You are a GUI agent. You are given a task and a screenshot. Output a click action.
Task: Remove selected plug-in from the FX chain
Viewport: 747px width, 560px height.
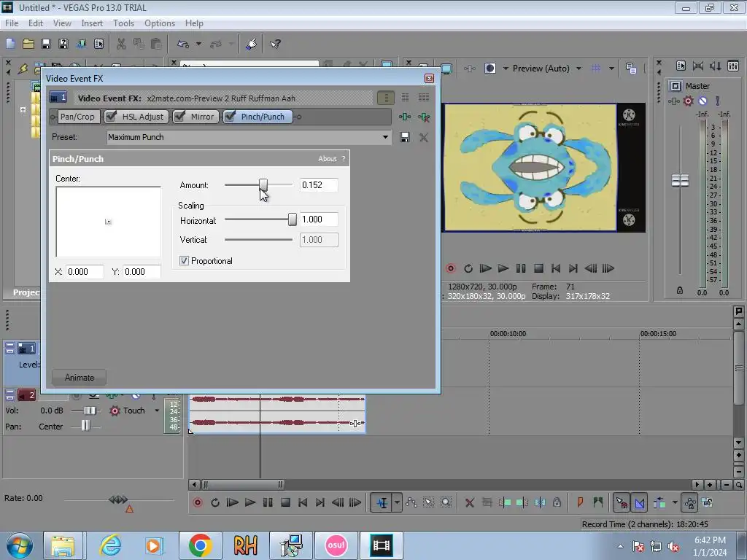tap(424, 117)
